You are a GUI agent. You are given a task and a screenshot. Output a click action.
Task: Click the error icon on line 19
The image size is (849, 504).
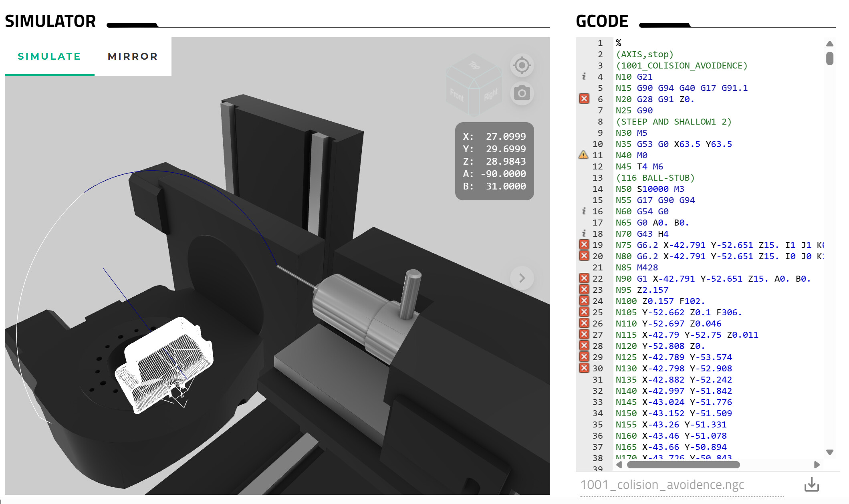(x=584, y=245)
